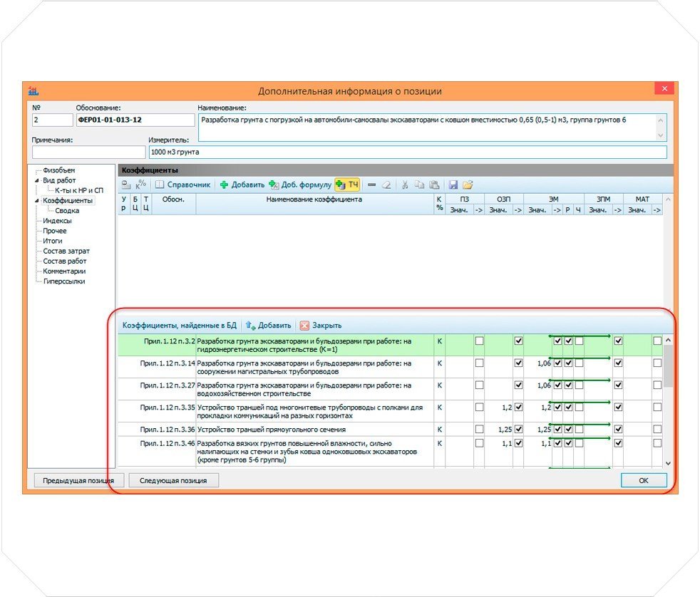Viewport: 700px width, 597px height.
Task: Toggle Р checkbox in п.3.35 row
Action: (x=568, y=407)
